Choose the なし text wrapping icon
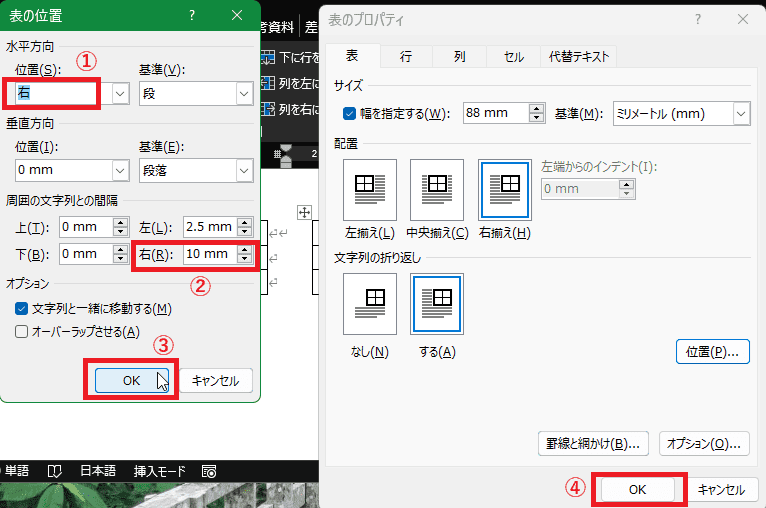Image resolution: width=766 pixels, height=508 pixels. click(x=369, y=304)
